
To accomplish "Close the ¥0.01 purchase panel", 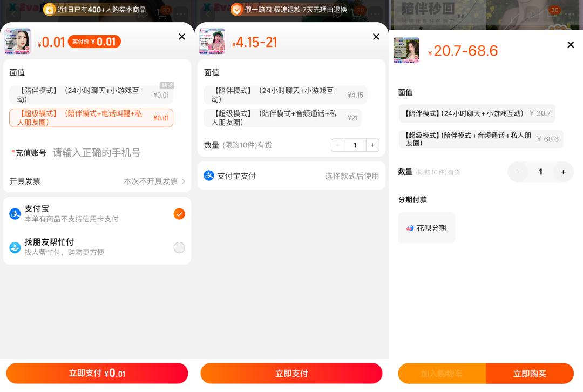I will (x=182, y=37).
